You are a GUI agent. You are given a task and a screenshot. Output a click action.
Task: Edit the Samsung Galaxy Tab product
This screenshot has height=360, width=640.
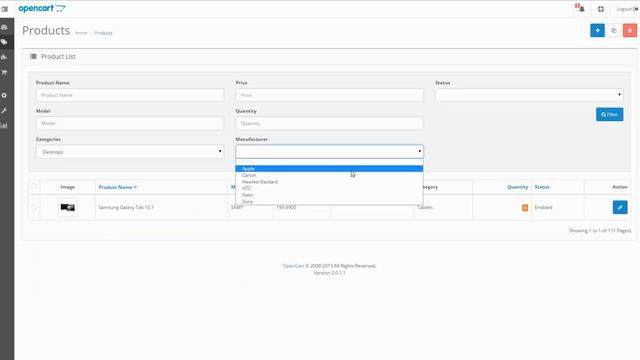coord(620,207)
